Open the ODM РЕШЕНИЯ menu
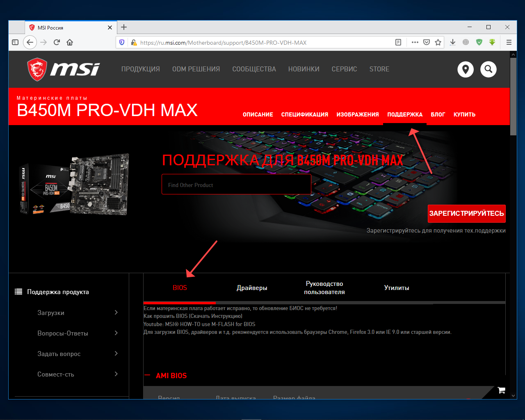525x420 pixels. point(196,69)
